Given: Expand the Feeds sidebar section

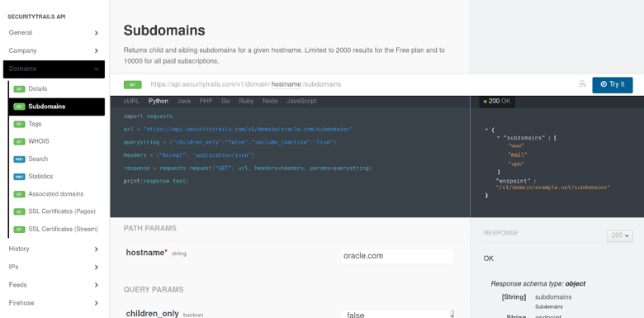Looking at the screenshot, I should coord(54,285).
